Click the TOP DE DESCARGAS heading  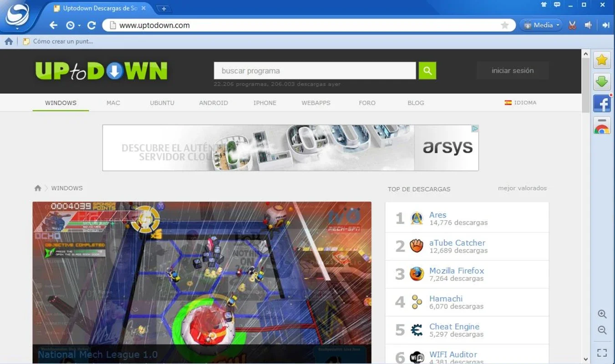[419, 189]
